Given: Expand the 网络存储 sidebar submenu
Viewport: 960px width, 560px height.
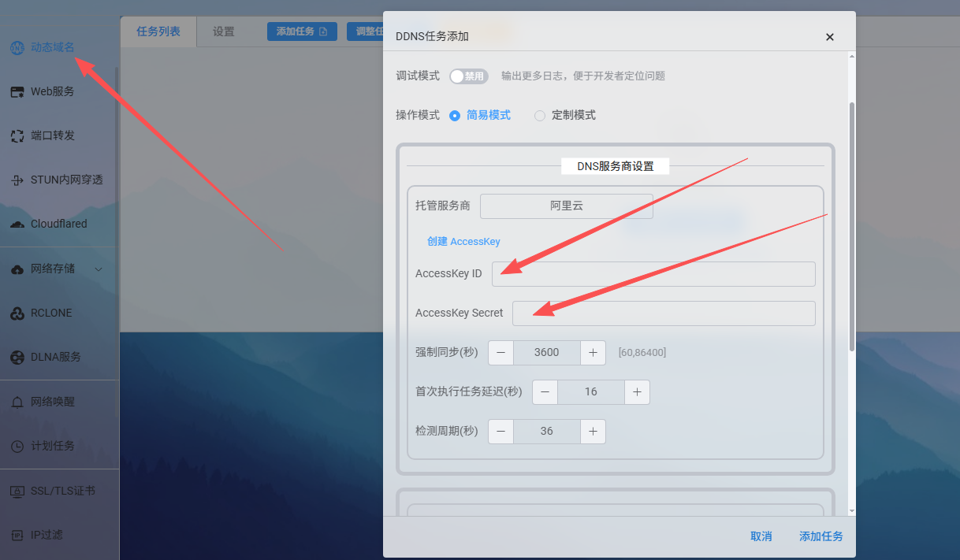Looking at the screenshot, I should [99, 269].
